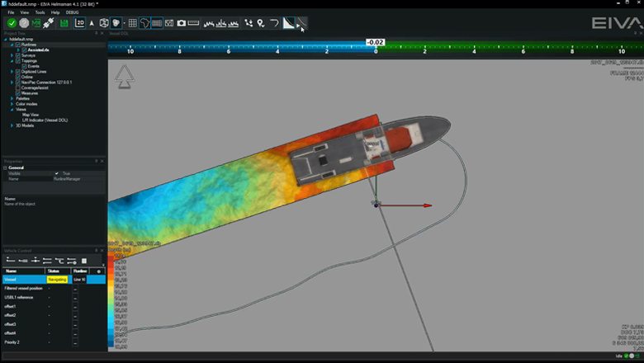Expand the Surveys tree node
This screenshot has height=363, width=644.
click(x=12, y=55)
